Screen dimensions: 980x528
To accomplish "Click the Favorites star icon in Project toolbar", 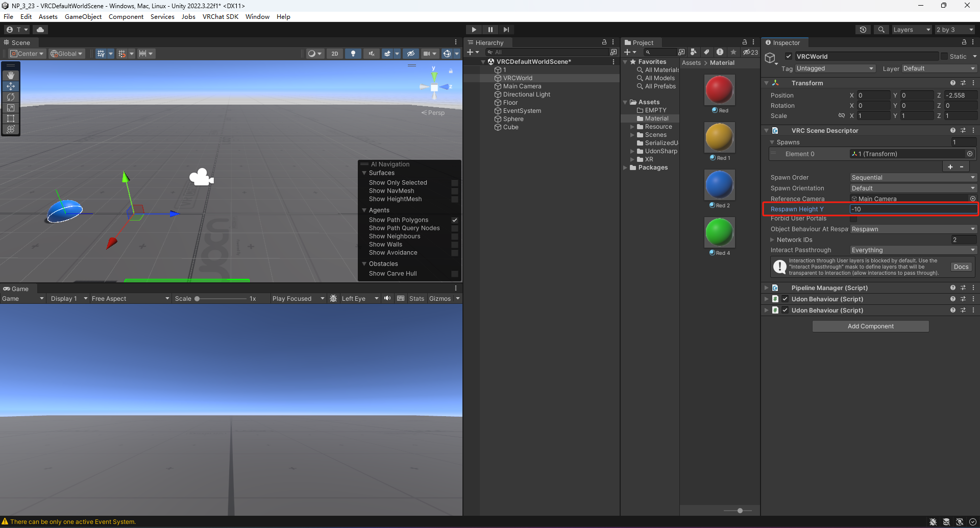I will tap(733, 52).
